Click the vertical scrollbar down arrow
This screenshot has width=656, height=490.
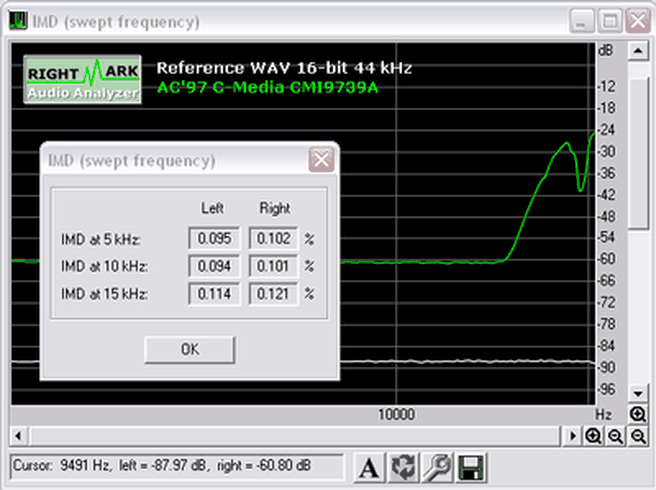click(x=638, y=393)
